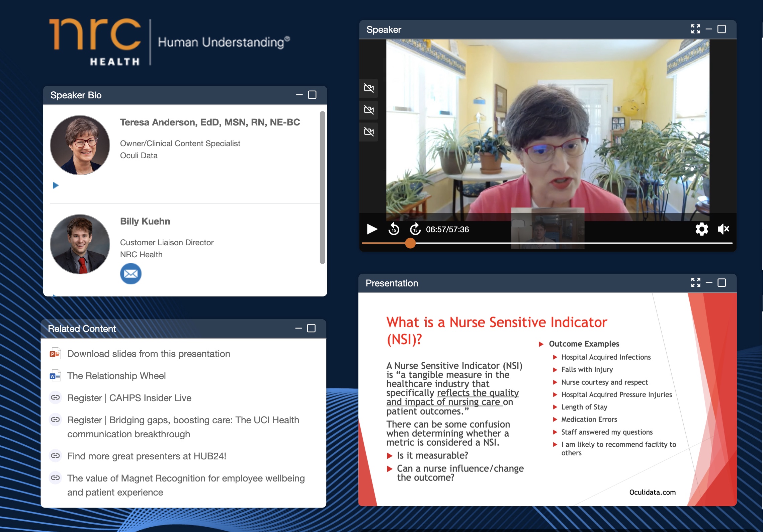Image resolution: width=763 pixels, height=532 pixels.
Task: Click the Oculidata.com text on the slide
Action: tap(653, 492)
